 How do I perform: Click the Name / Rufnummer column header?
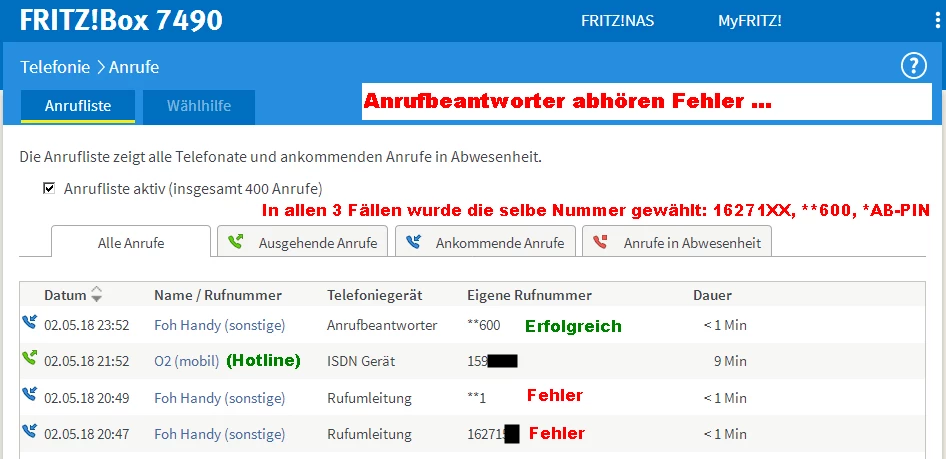pos(218,295)
